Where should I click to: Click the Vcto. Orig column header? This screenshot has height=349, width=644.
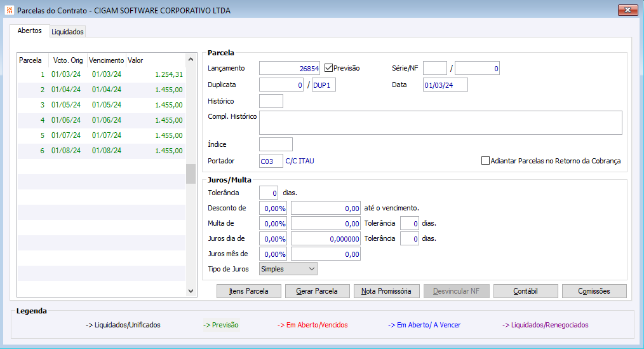point(68,60)
